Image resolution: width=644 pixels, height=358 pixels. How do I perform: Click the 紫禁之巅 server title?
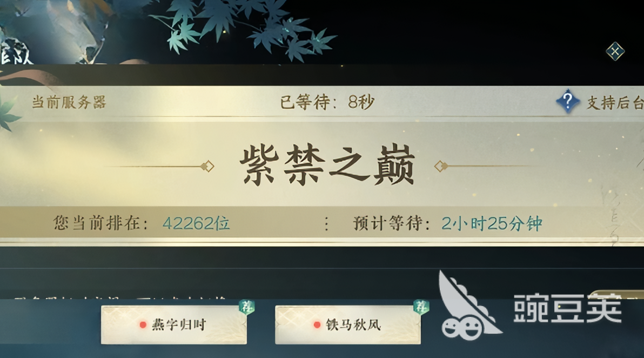coord(327,165)
